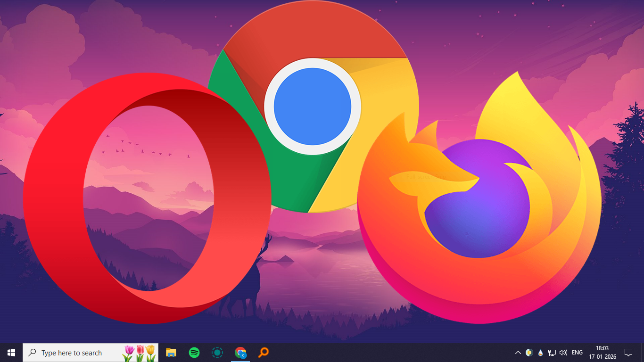Switch to Google Chrome on the taskbar
The width and height of the screenshot is (644, 362).
(x=240, y=353)
